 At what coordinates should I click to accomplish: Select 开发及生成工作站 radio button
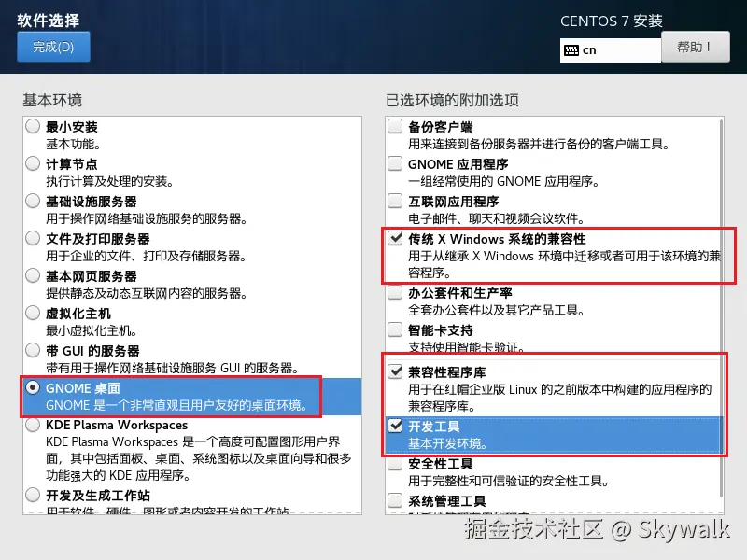coord(33,495)
